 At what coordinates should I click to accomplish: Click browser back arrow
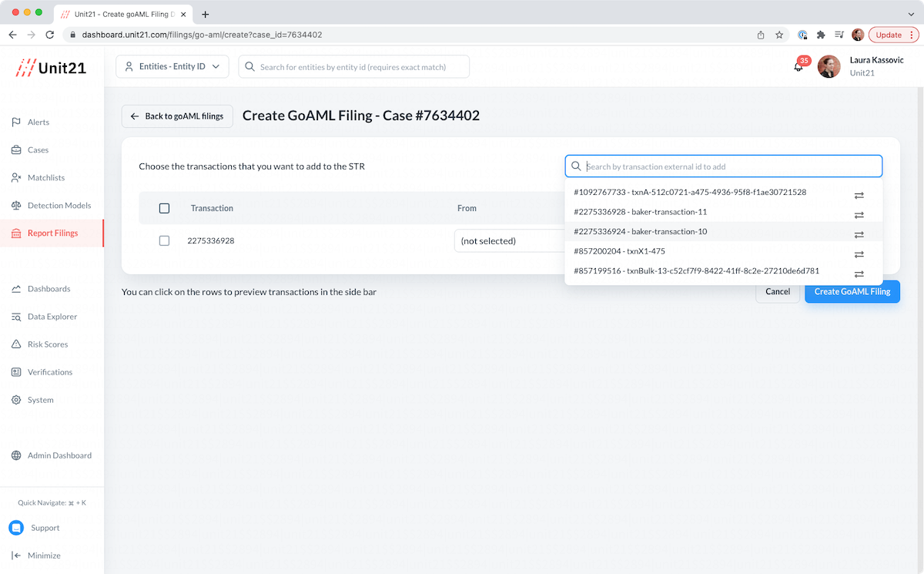pyautogui.click(x=12, y=35)
